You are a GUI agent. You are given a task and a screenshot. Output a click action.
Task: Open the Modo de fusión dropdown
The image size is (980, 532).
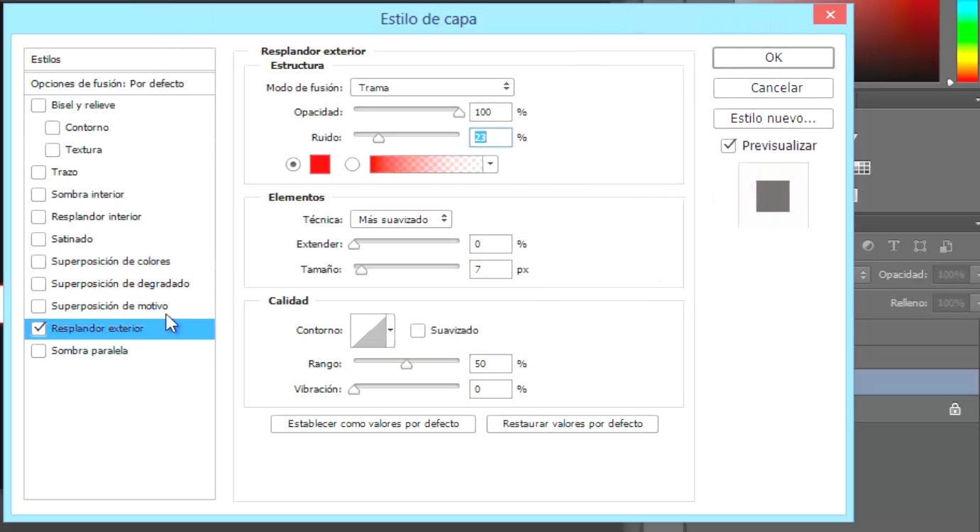point(432,87)
